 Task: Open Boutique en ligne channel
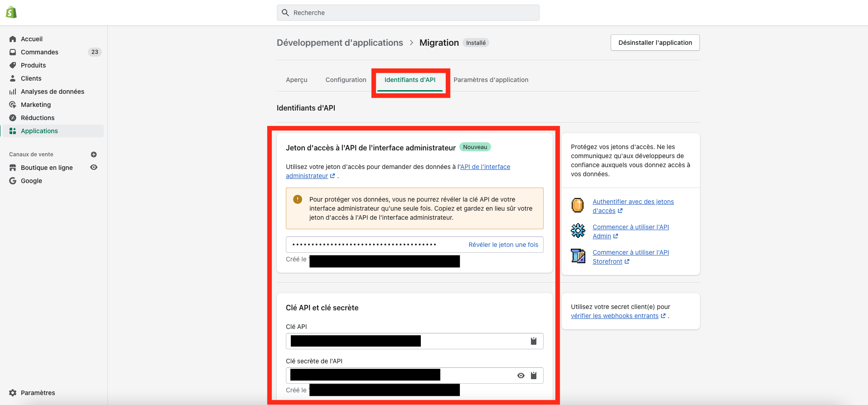(47, 168)
